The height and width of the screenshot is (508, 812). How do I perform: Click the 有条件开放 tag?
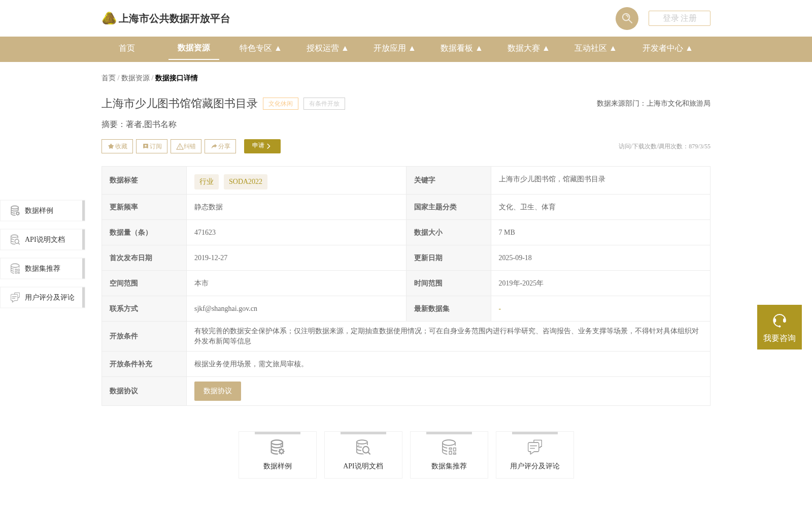324,104
